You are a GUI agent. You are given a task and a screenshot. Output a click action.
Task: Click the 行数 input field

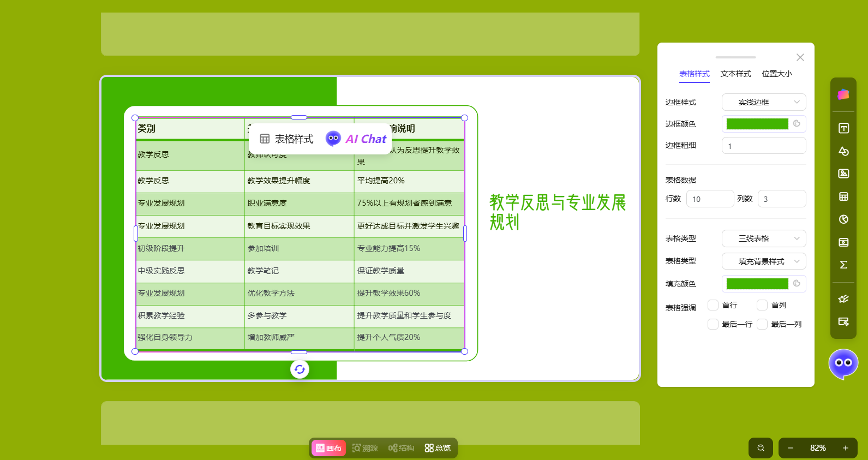pyautogui.click(x=709, y=199)
